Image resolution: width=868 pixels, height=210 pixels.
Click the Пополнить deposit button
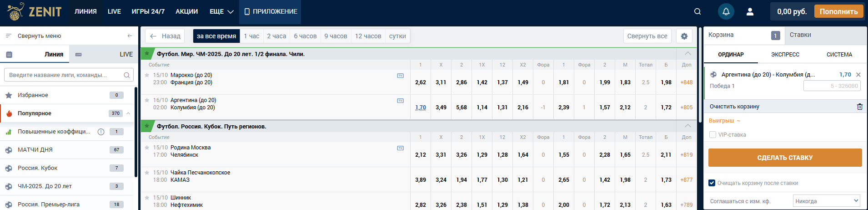(838, 11)
